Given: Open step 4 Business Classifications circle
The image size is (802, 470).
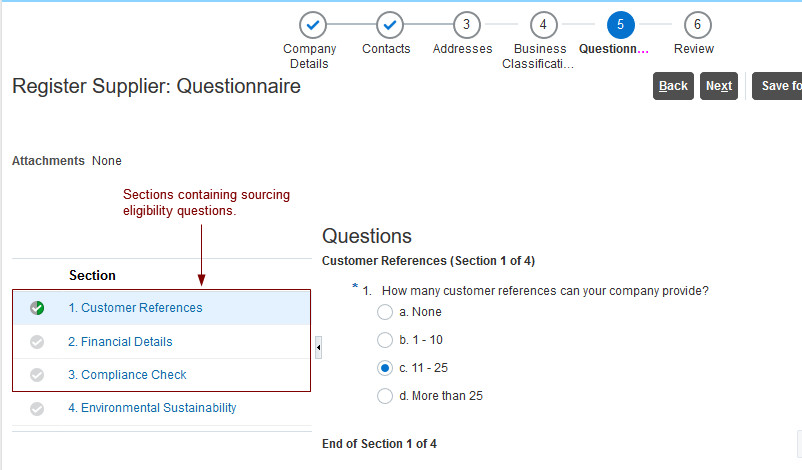Looking at the screenshot, I should click(543, 25).
